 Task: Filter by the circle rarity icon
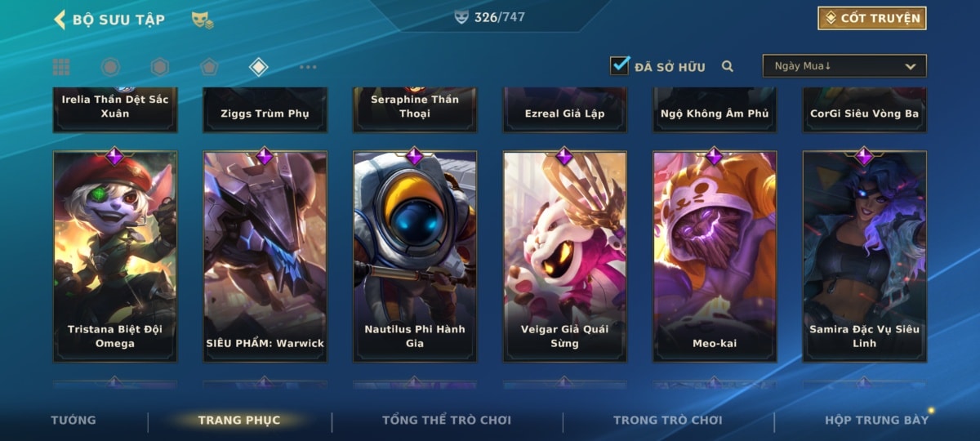pyautogui.click(x=110, y=67)
